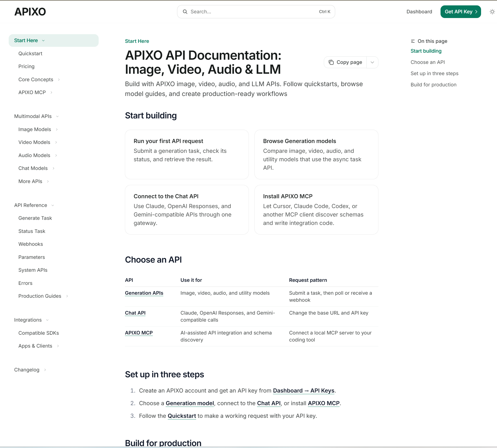Click the APIXO MCP link in the table
Viewport: 497px width, 448px height.
click(x=139, y=333)
